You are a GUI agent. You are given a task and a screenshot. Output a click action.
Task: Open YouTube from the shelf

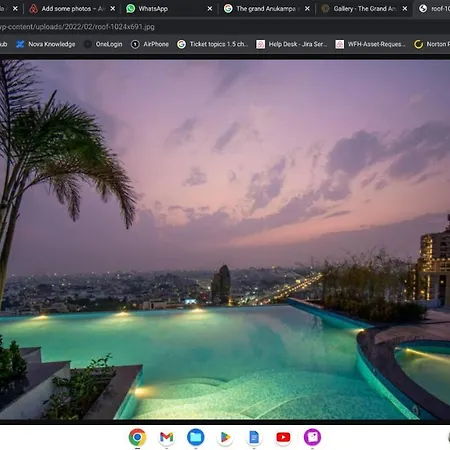click(x=283, y=437)
